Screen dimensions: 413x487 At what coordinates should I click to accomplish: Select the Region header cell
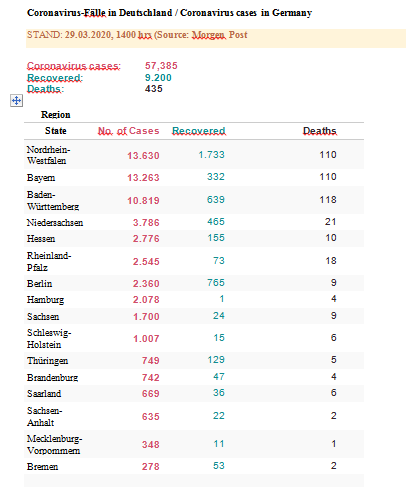pos(56,115)
